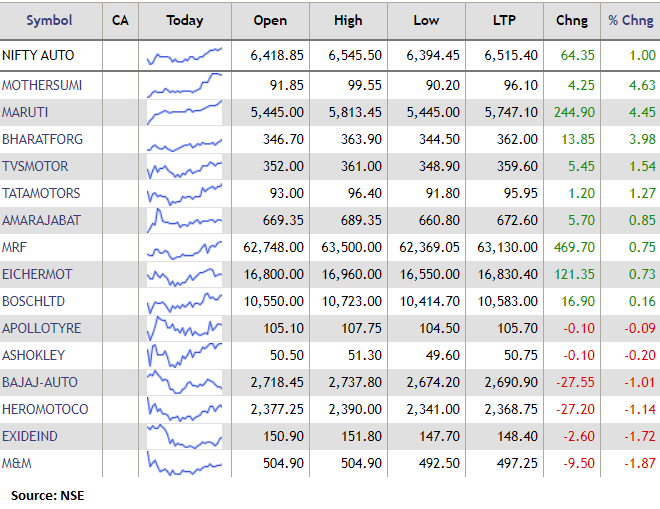Click the CA column header
Screen dimensions: 660x509
pos(120,20)
